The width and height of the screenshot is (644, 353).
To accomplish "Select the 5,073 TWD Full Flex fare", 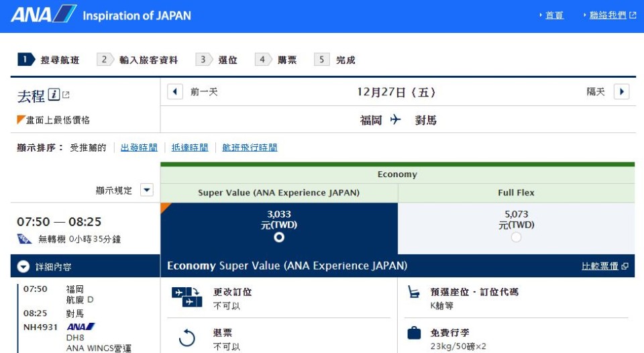I will click(517, 237).
